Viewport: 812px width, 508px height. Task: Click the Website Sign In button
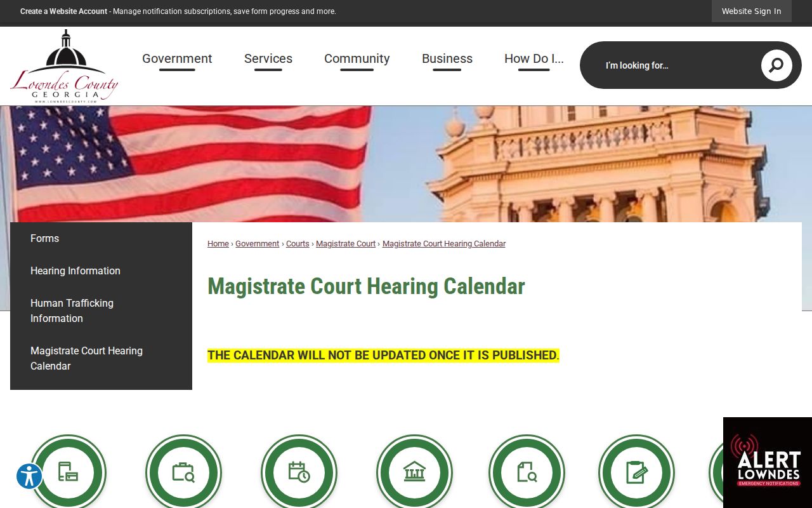pyautogui.click(x=752, y=11)
